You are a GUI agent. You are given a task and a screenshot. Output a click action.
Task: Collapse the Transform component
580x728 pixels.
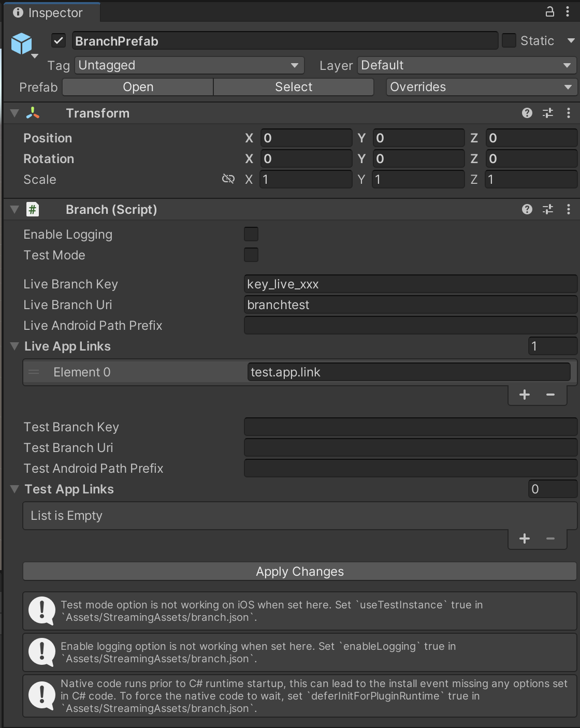click(x=15, y=113)
